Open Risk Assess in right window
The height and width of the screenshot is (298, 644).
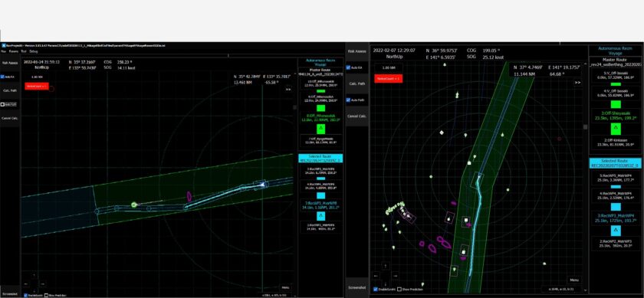point(357,51)
